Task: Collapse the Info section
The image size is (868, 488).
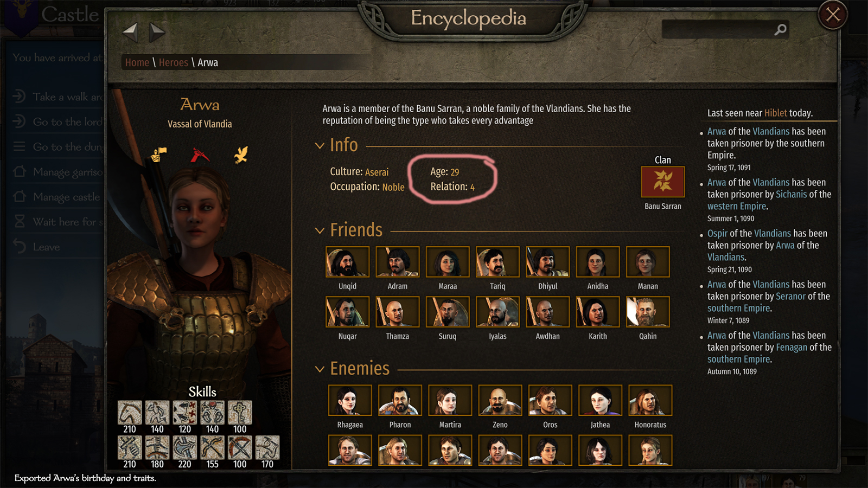Action: tap(320, 145)
